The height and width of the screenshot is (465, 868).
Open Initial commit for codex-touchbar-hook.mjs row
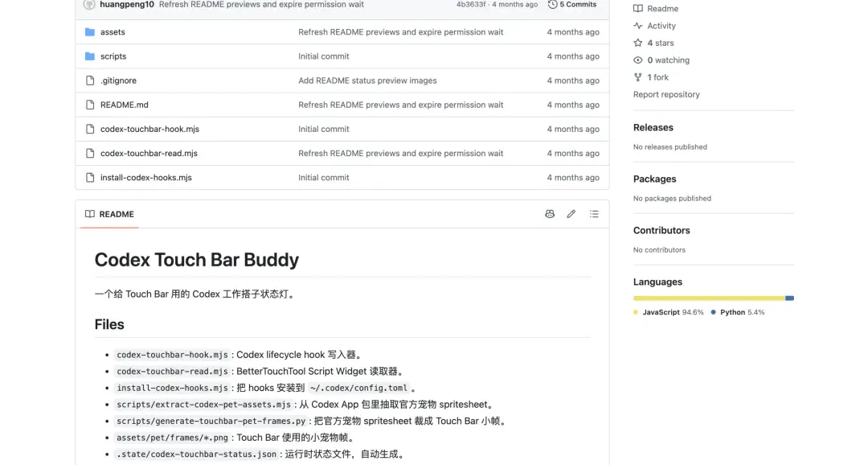(323, 130)
